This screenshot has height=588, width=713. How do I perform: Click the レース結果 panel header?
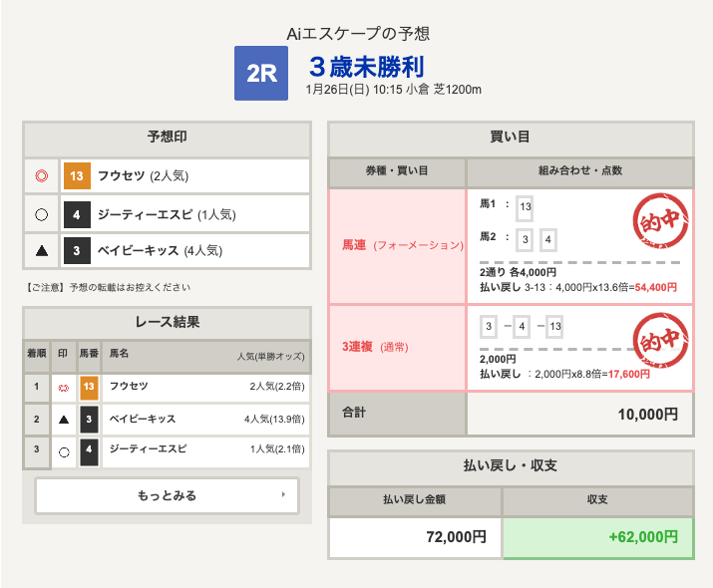[167, 323]
